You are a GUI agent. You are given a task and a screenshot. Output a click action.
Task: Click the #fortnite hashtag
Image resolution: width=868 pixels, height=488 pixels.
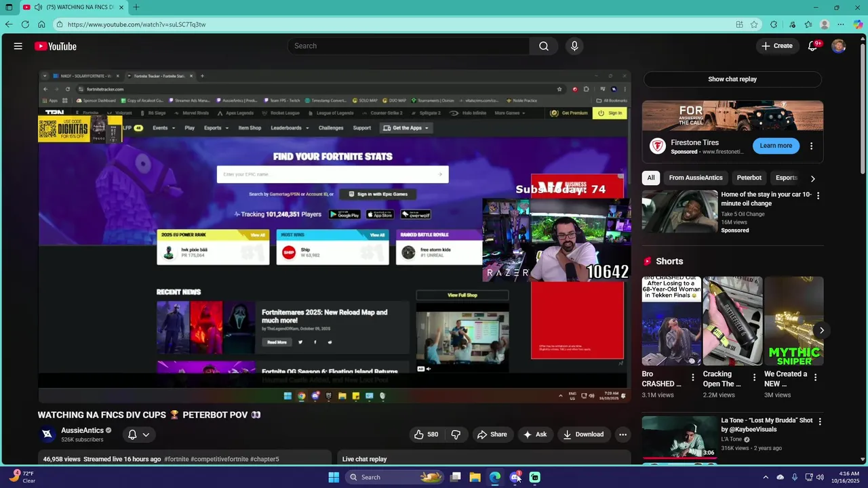(176, 459)
